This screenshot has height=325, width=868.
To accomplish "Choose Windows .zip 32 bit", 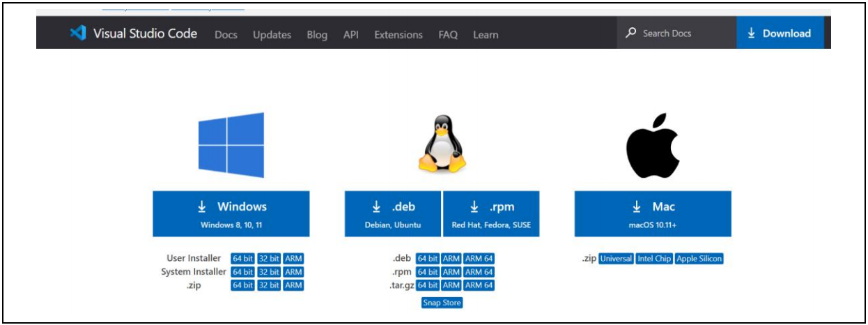I will [x=269, y=285].
